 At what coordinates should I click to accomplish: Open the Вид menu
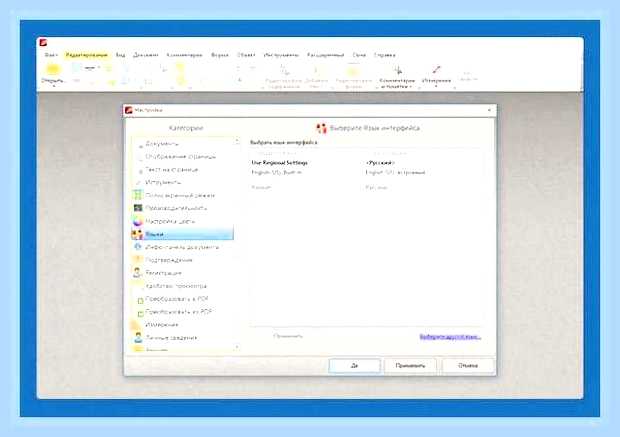(120, 55)
